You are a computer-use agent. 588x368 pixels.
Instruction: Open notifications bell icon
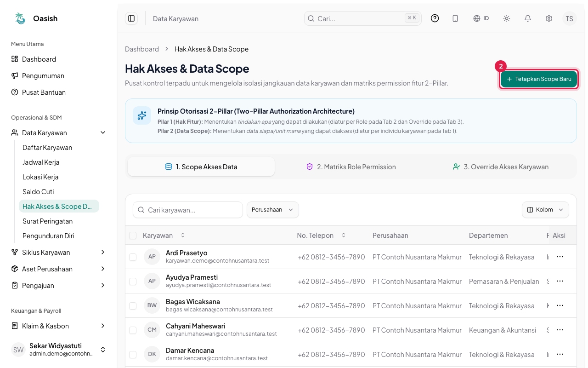(528, 18)
